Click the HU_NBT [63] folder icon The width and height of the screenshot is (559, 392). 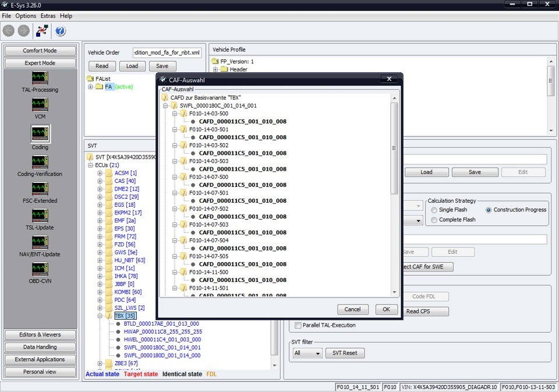tap(109, 260)
